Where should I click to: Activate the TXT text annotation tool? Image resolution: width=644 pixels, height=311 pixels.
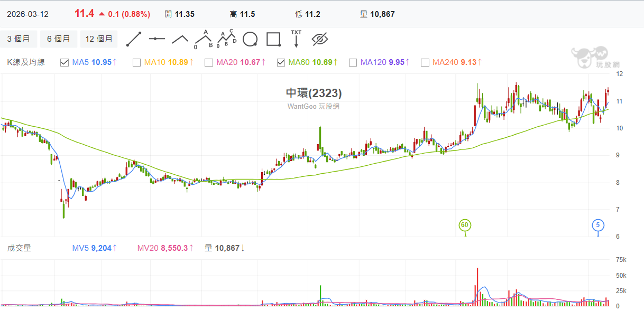coord(296,39)
